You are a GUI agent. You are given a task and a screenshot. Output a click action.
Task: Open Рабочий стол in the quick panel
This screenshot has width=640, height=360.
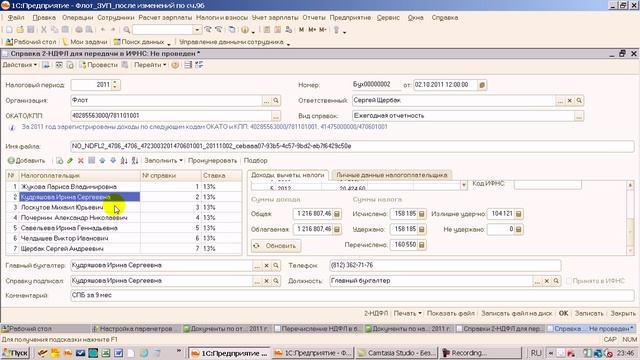coord(31,42)
